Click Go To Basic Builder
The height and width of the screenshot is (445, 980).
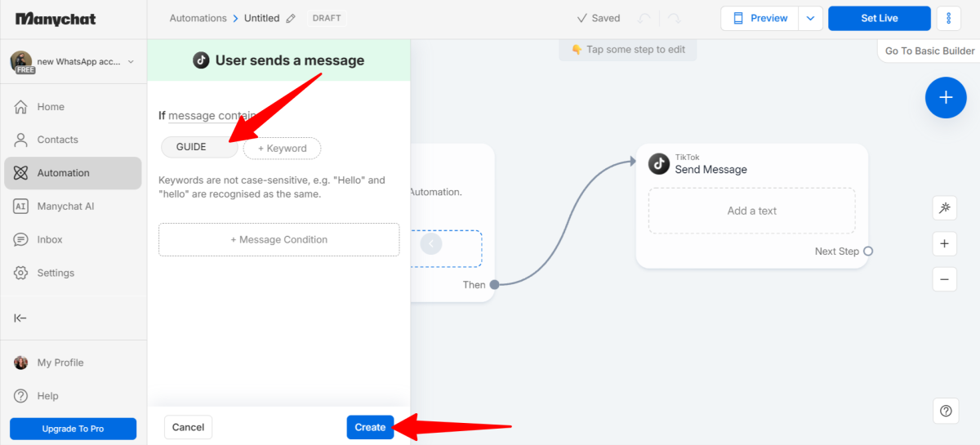pyautogui.click(x=930, y=51)
